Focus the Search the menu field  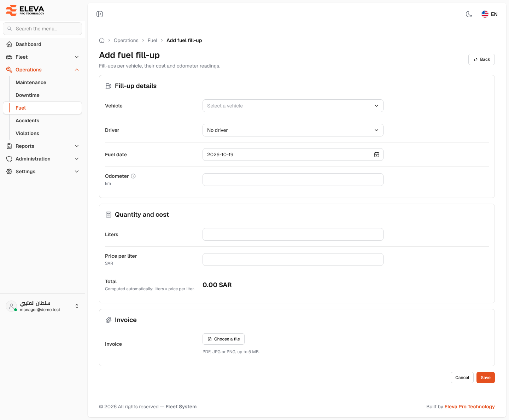coord(42,29)
